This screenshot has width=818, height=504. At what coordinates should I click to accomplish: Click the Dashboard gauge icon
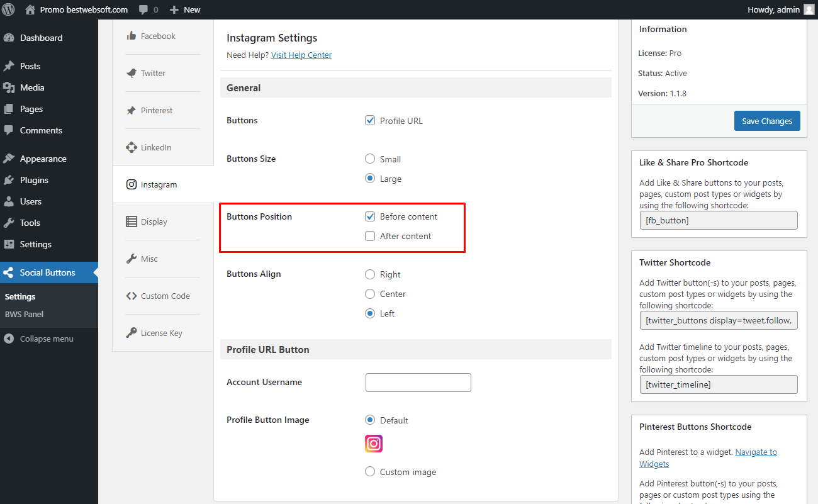pos(9,38)
